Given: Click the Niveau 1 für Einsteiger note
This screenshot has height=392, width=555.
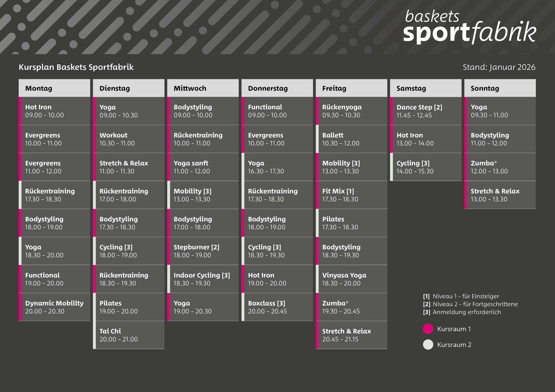Looking at the screenshot, I should [x=461, y=296].
